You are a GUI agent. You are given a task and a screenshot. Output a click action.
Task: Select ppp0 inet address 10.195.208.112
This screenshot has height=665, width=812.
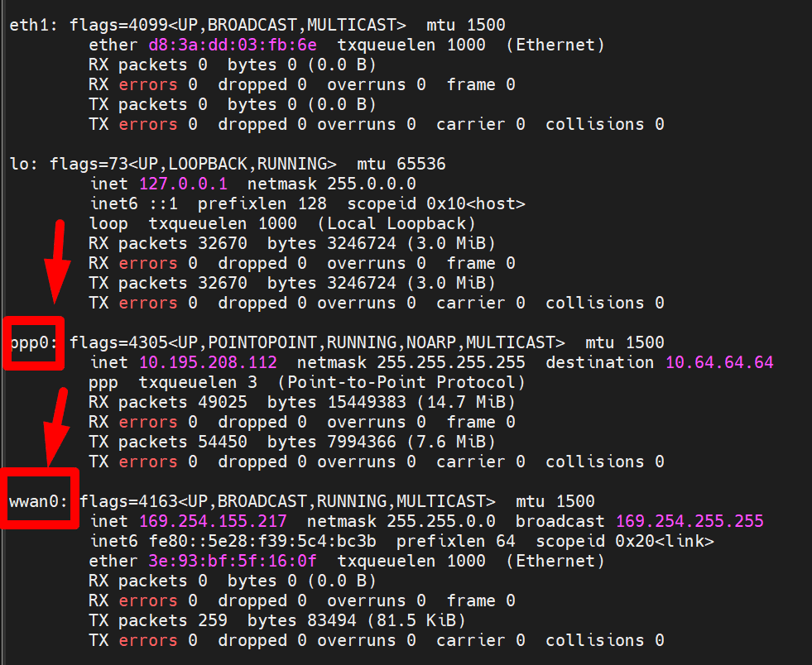pyautogui.click(x=209, y=362)
